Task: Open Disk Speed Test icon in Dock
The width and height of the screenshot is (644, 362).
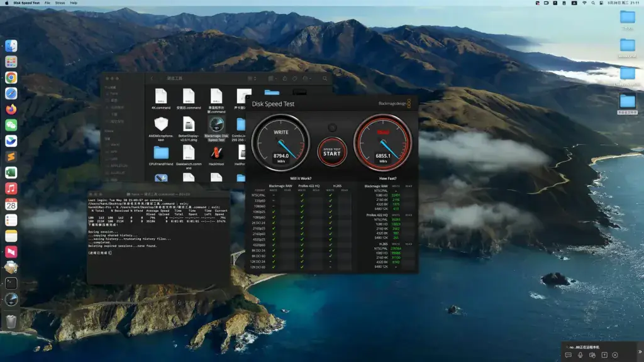Action: coord(11,299)
